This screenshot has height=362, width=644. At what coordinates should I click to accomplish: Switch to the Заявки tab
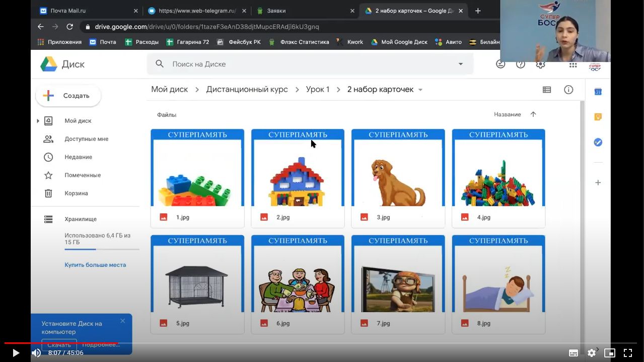coord(304,11)
